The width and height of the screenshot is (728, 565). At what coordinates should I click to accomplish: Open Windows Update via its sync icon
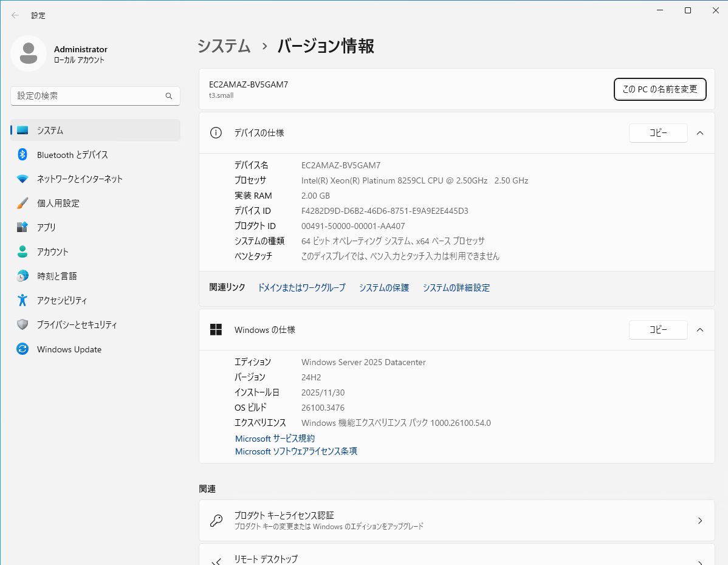(22, 349)
